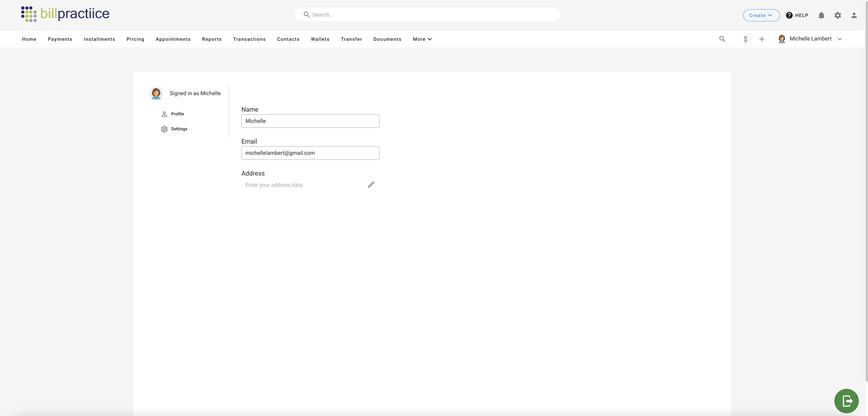The width and height of the screenshot is (868, 416).
Task: Click the magnifier icon in navigation bar
Action: point(722,39)
